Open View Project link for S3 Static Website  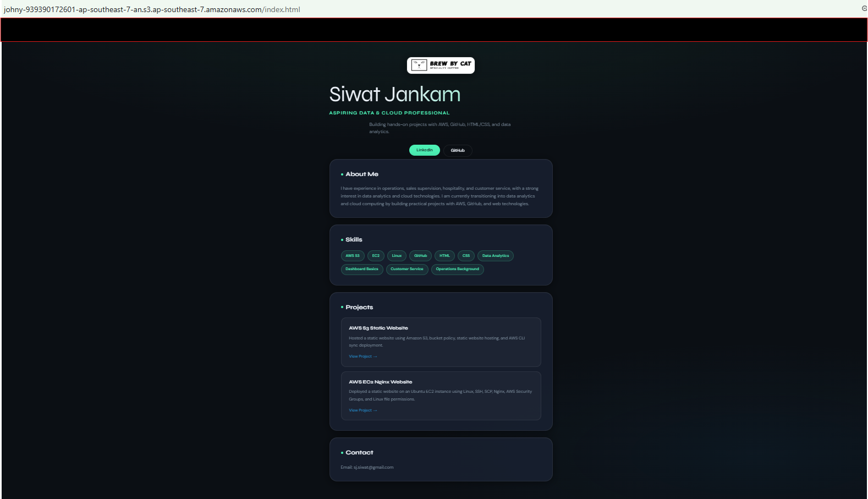(x=363, y=357)
